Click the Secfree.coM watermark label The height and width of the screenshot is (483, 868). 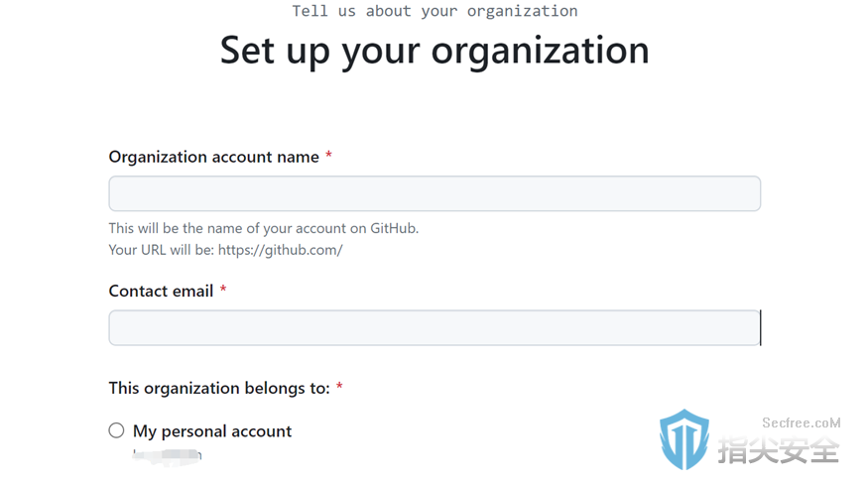point(801,423)
